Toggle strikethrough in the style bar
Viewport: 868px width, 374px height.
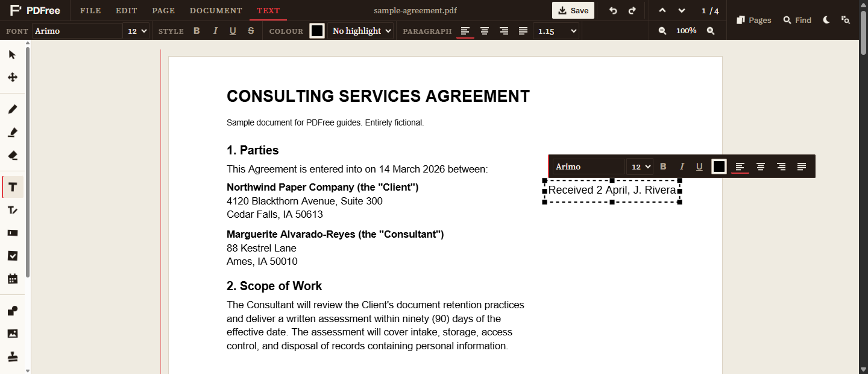point(251,31)
